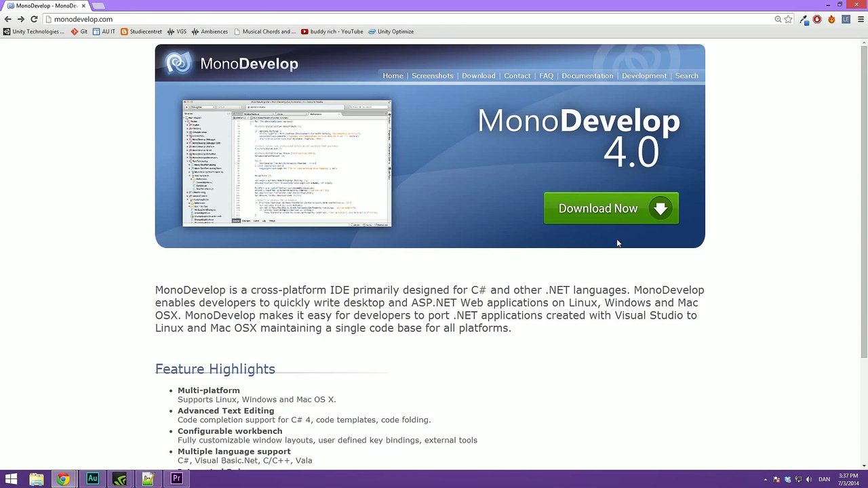Click the Advanced Text Editing feature title
This screenshot has height=488, width=868.
pyautogui.click(x=226, y=411)
